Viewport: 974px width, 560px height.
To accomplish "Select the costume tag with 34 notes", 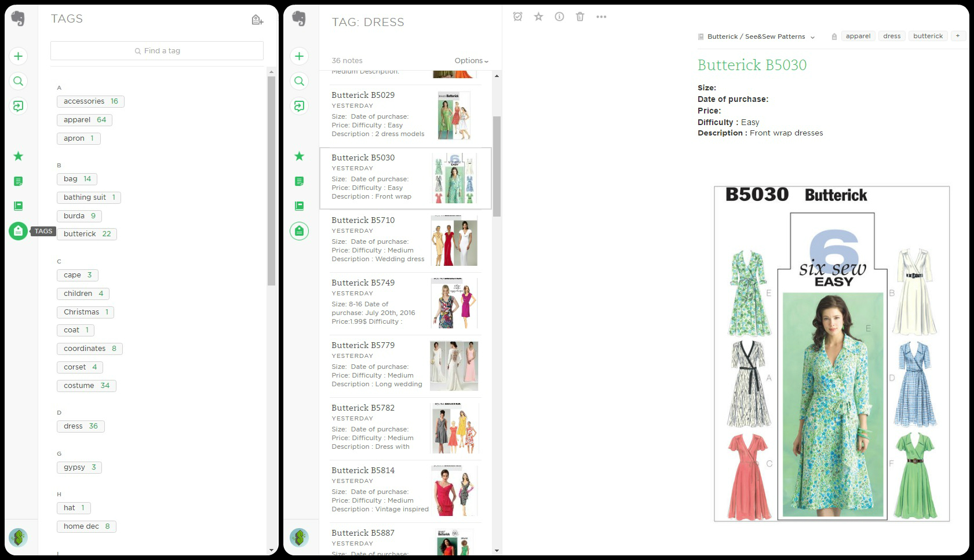I will point(86,386).
